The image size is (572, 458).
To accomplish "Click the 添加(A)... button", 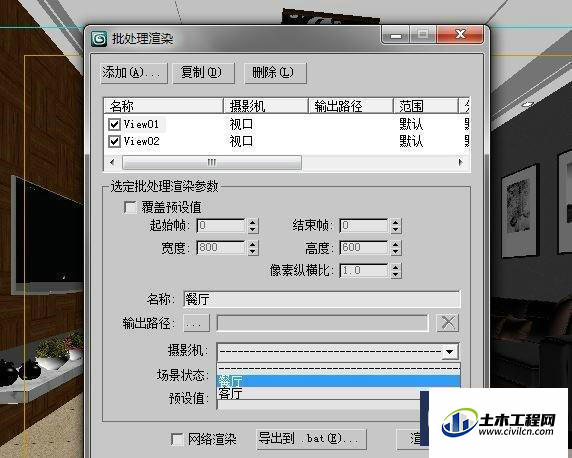I will point(134,73).
